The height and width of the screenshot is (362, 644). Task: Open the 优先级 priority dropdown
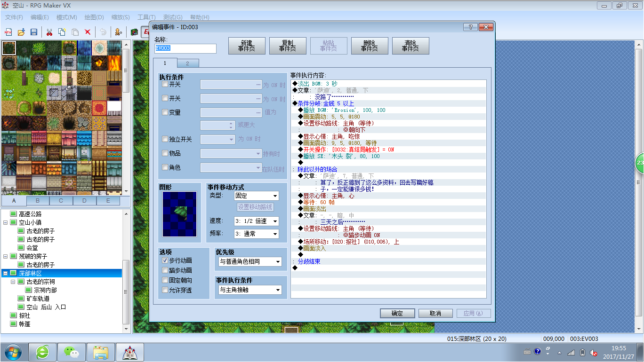[250, 261]
